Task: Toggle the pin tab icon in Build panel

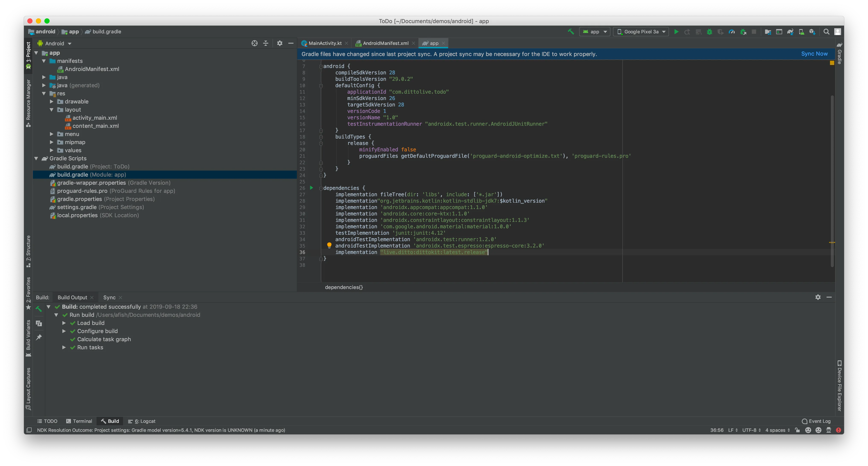Action: tap(39, 338)
